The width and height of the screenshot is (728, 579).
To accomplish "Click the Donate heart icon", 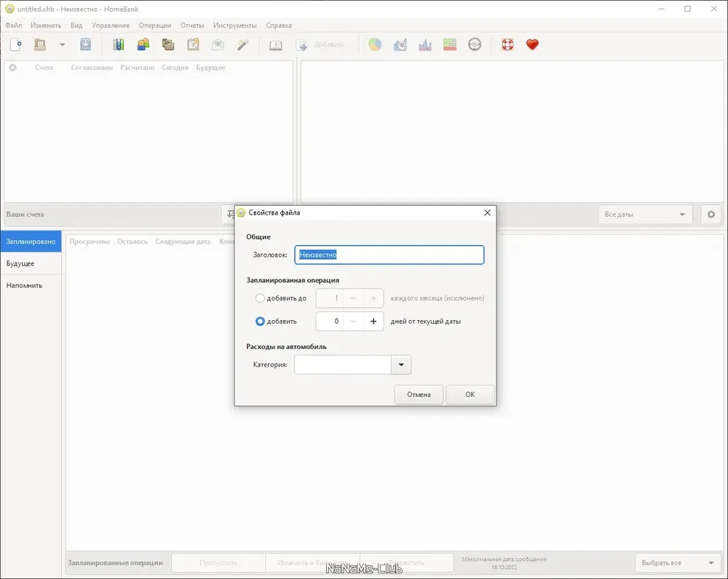I will [x=533, y=44].
